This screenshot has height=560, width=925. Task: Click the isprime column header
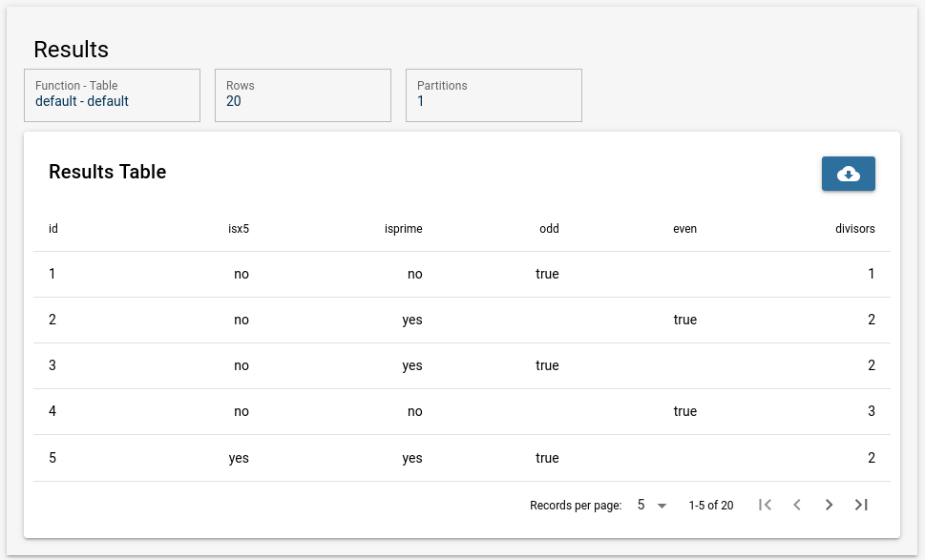point(403,229)
